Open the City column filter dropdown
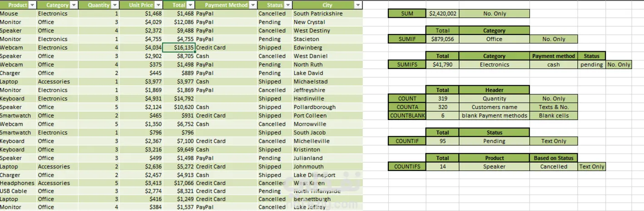 click(358, 5)
